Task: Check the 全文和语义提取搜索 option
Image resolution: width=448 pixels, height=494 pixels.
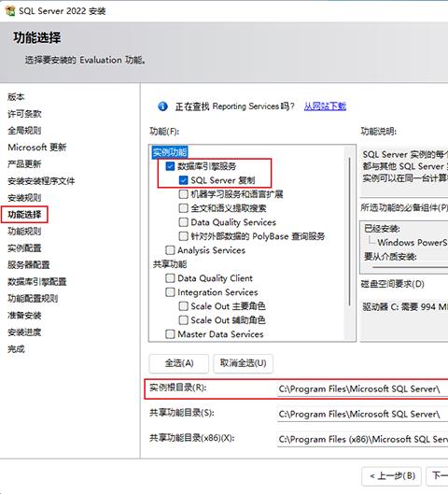Action: tap(183, 208)
